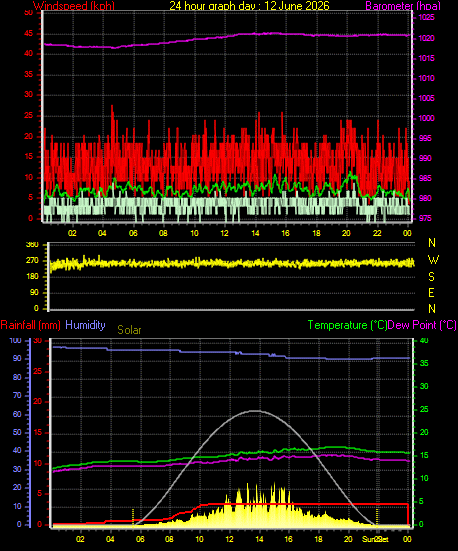Click the barometer value '1020'
Image resolution: width=458 pixels, height=551 pixels.
pyautogui.click(x=426, y=38)
